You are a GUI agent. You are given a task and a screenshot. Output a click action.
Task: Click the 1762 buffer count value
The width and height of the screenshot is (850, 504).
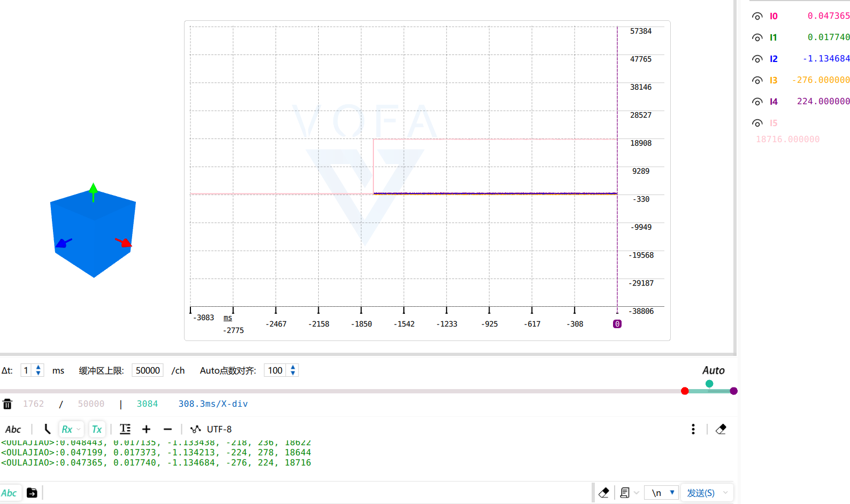33,404
